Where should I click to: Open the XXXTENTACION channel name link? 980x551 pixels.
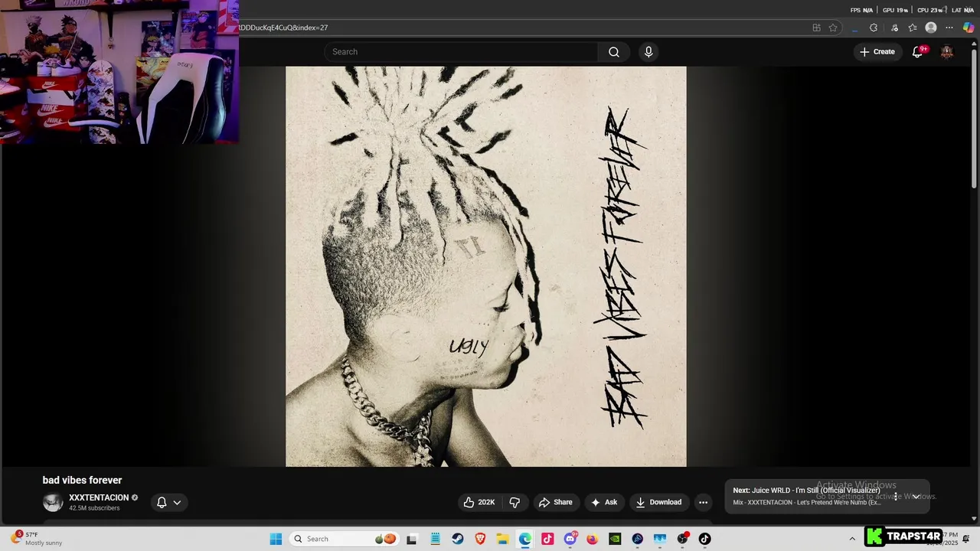[99, 497]
